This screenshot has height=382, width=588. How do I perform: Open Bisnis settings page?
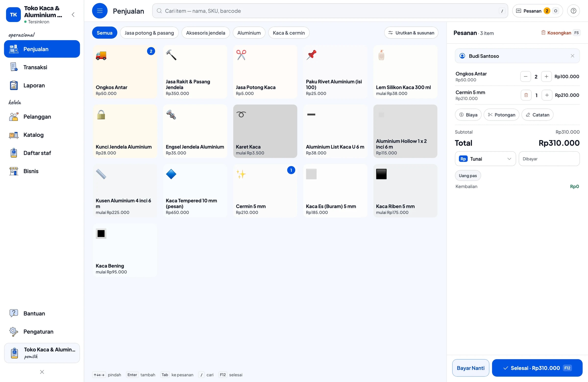coord(42,171)
